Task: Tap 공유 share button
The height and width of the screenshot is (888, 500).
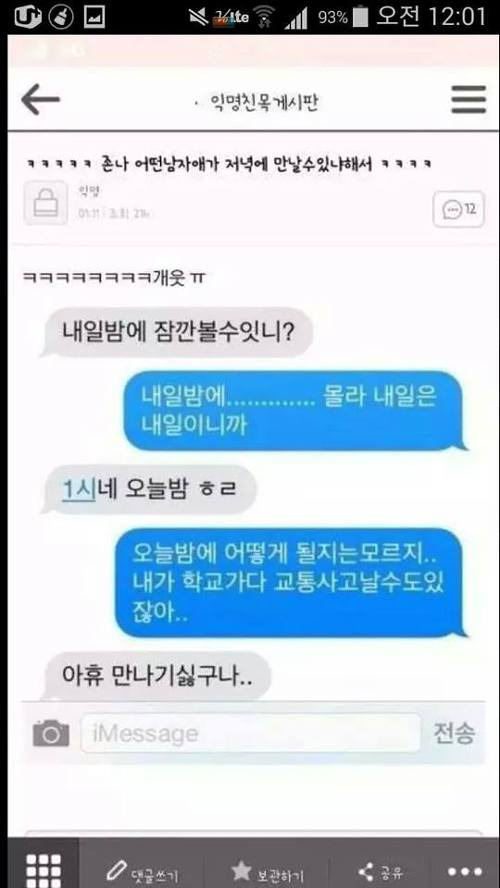Action: pyautogui.click(x=382, y=872)
